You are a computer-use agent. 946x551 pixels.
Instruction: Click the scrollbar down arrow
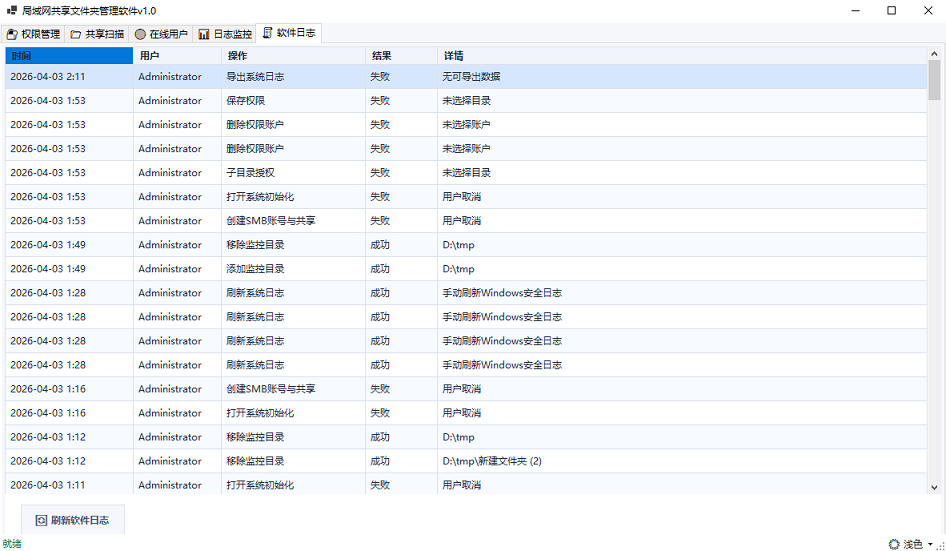pos(934,487)
